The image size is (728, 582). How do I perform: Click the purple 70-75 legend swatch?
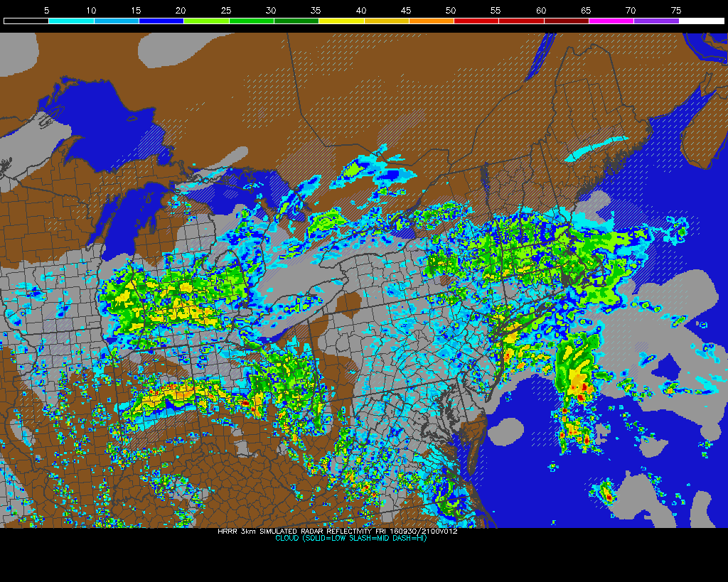[655, 21]
